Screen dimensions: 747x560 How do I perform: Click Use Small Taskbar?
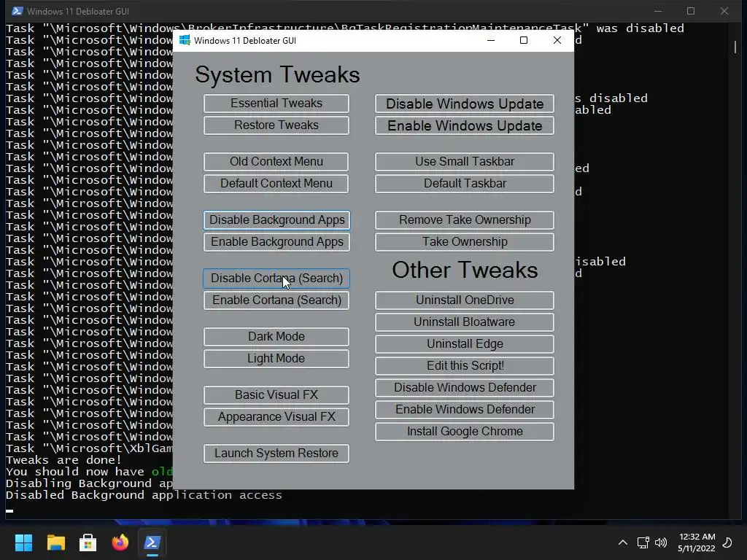[465, 161]
